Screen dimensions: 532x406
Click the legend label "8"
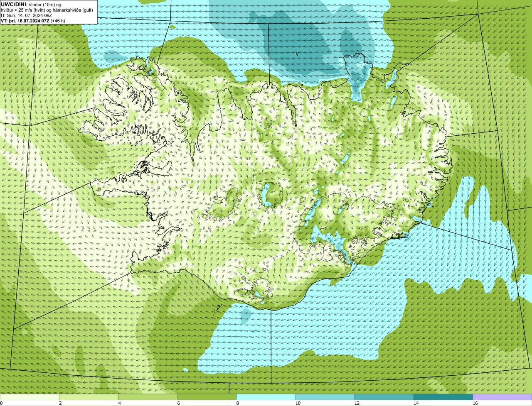pyautogui.click(x=237, y=403)
